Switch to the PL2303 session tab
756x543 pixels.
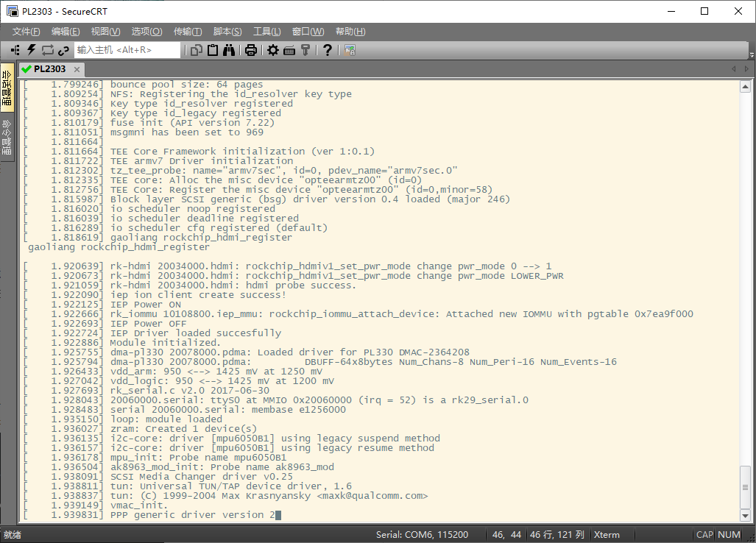[x=49, y=69]
